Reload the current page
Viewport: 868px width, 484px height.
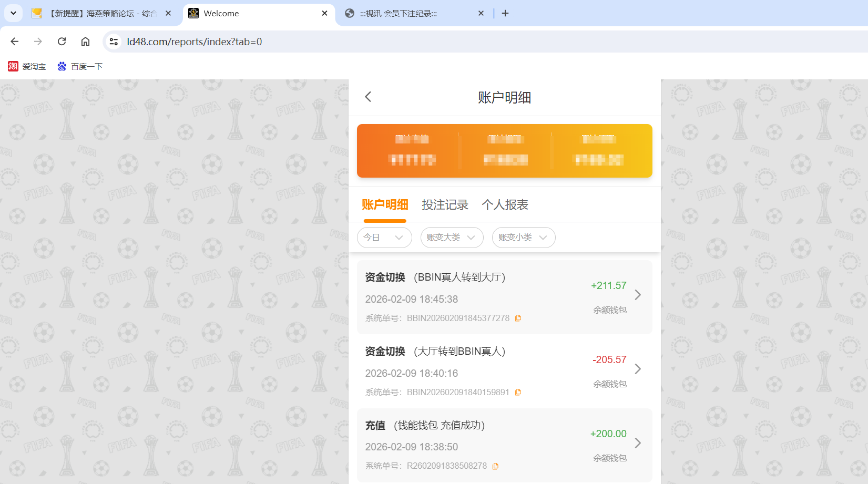coord(62,42)
